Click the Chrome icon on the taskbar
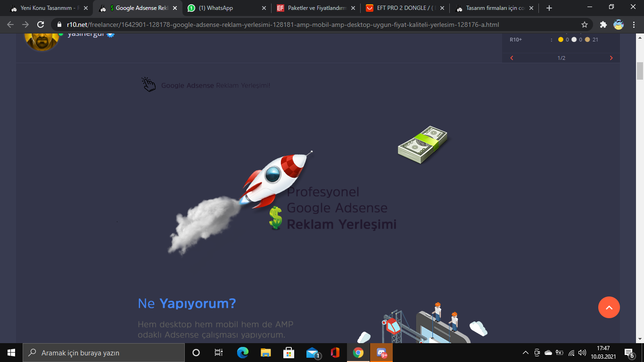Screen dimensions: 644x362 358,353
